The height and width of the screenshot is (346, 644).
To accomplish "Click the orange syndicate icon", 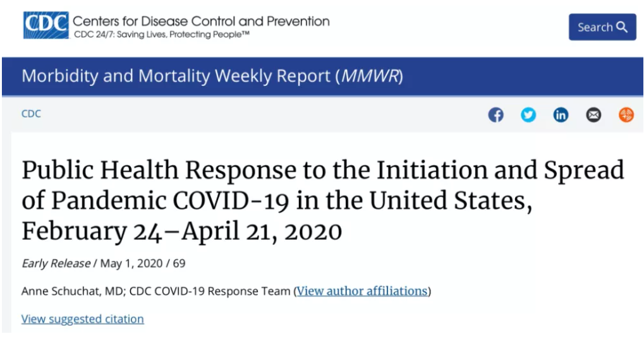I will tap(626, 115).
